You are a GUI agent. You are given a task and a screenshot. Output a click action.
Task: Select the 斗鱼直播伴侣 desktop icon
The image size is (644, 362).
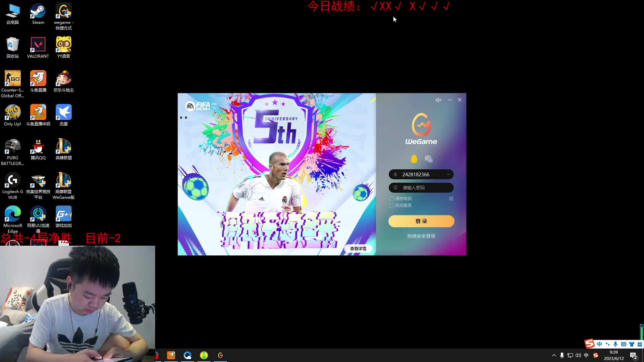click(x=38, y=115)
